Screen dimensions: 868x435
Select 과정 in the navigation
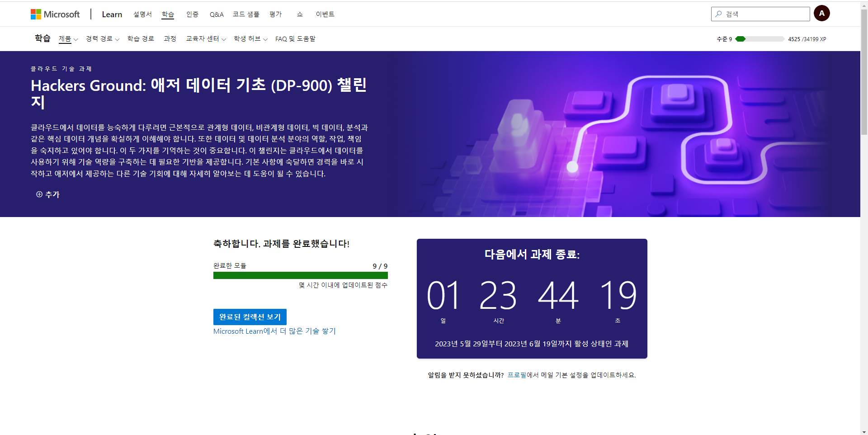pos(170,39)
